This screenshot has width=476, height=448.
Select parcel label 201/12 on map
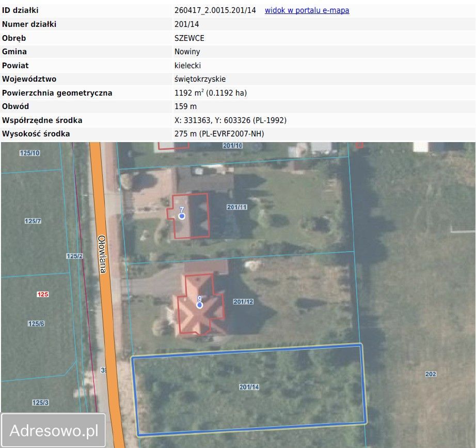point(243,301)
